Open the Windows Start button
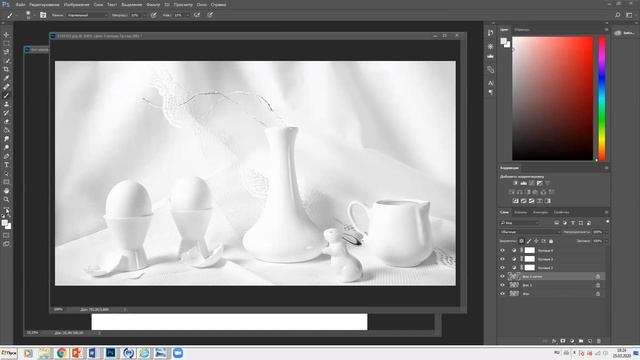 9,353
